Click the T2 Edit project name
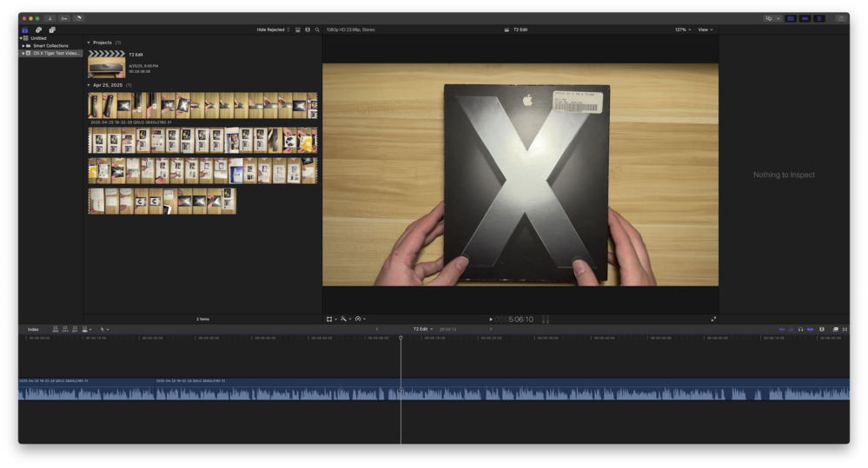This screenshot has height=468, width=868. point(136,55)
